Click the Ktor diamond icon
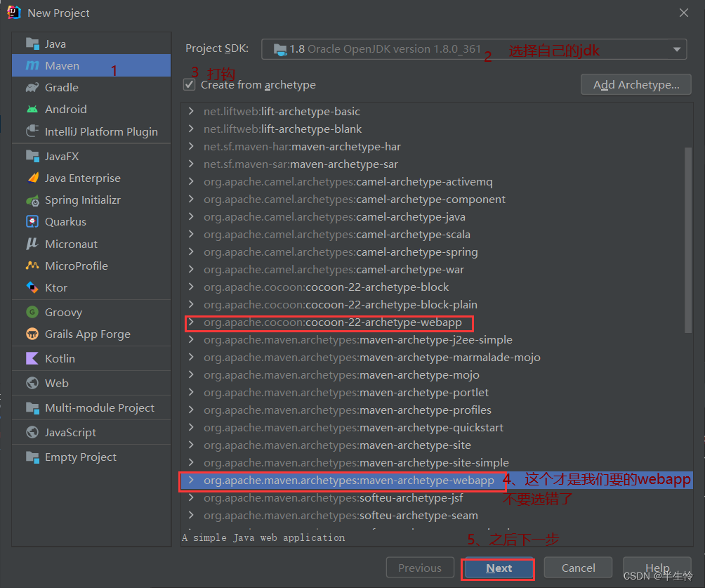 point(32,287)
